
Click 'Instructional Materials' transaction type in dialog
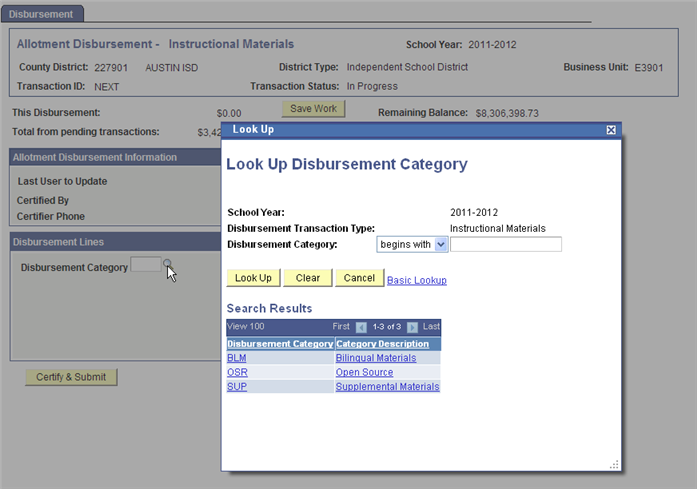(x=497, y=228)
